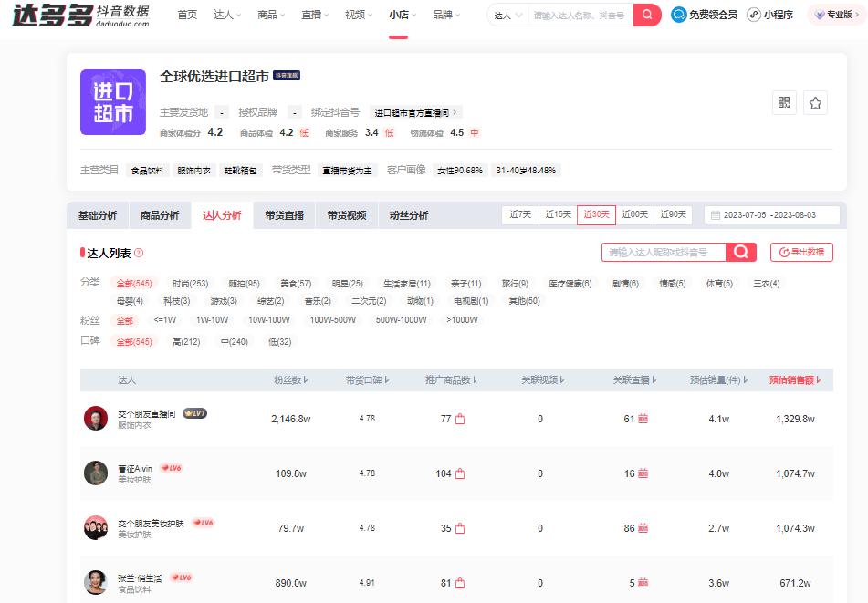Click the QR code icon on the shop card

tap(783, 102)
